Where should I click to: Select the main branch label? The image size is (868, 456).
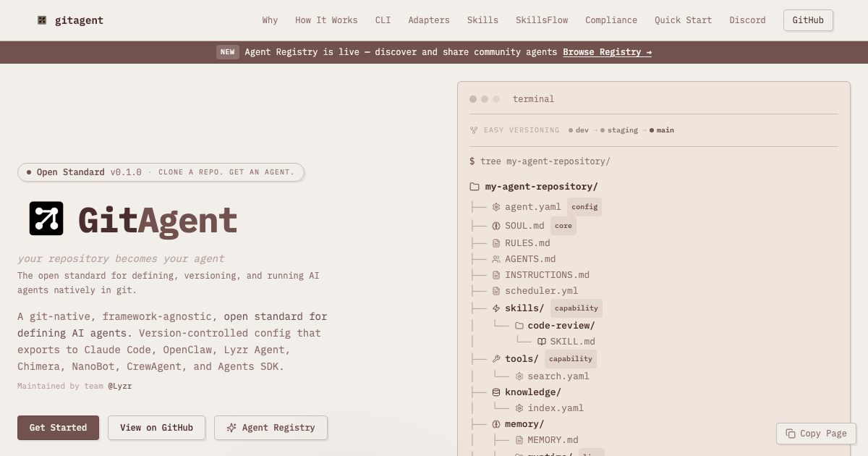(x=665, y=130)
